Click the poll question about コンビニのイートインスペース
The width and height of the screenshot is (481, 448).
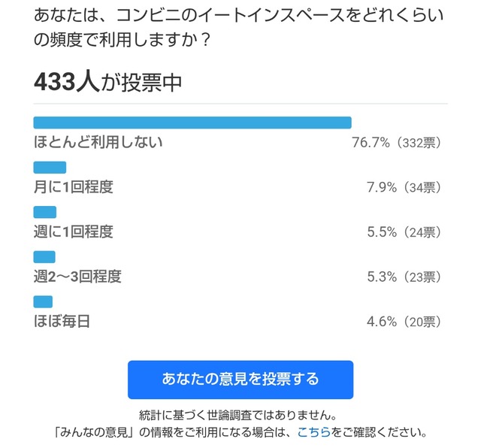tap(239, 28)
